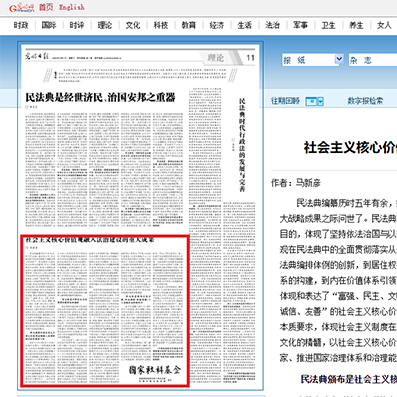Open the 数字报检索 search link
The height and width of the screenshot is (397, 397).
365,101
